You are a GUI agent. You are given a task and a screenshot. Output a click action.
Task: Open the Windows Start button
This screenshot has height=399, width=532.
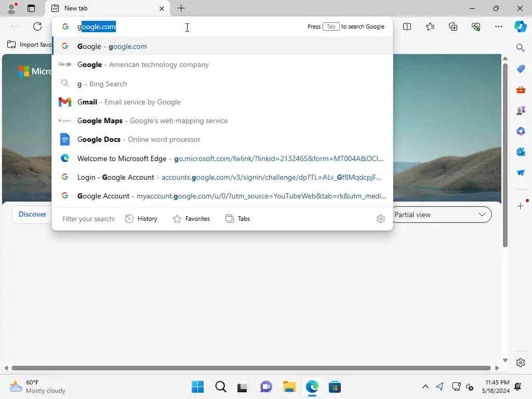click(197, 387)
